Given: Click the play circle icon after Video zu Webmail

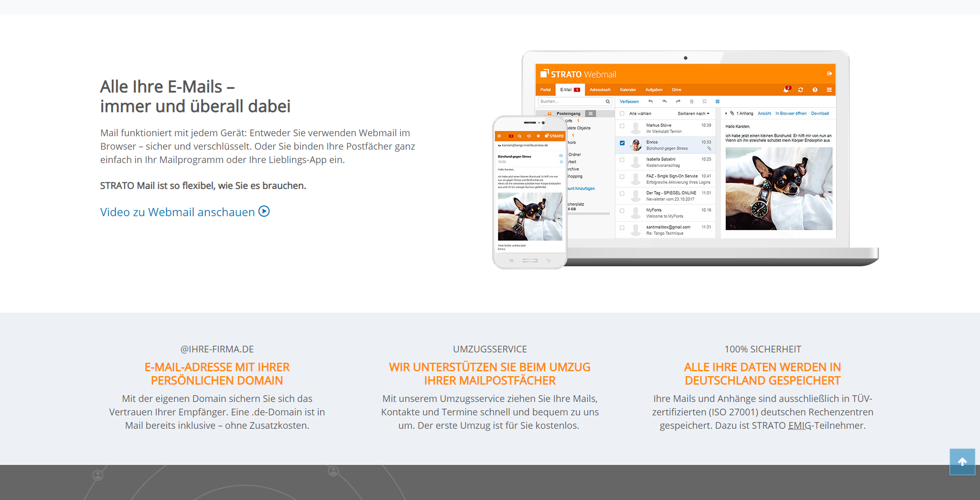Looking at the screenshot, I should point(264,212).
